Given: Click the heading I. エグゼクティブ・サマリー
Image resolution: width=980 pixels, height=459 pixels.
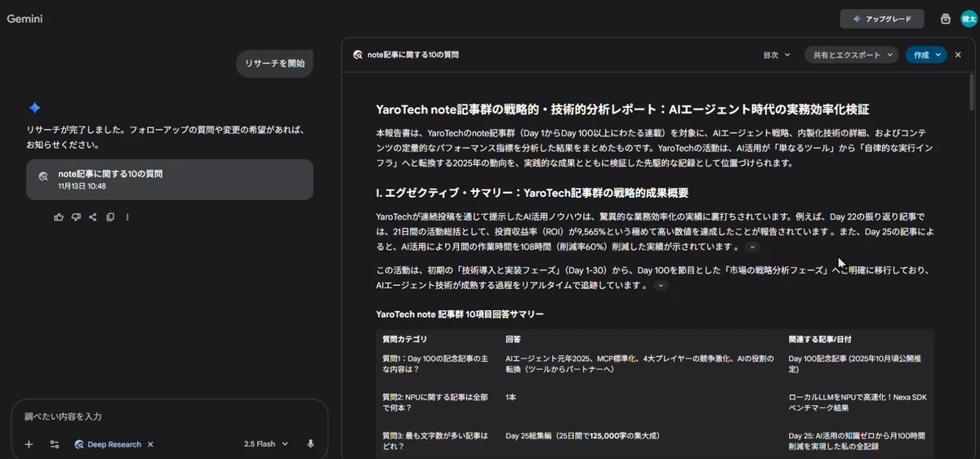Looking at the screenshot, I should pos(532,194).
